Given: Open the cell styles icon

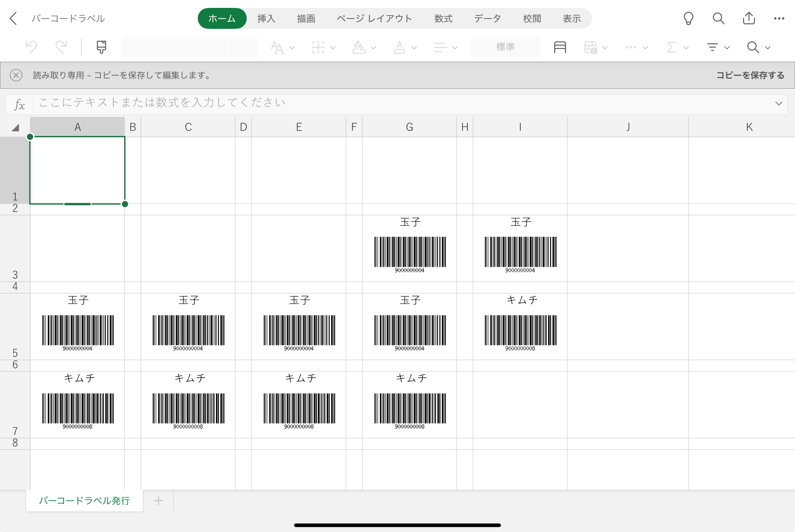Looking at the screenshot, I should coord(560,47).
